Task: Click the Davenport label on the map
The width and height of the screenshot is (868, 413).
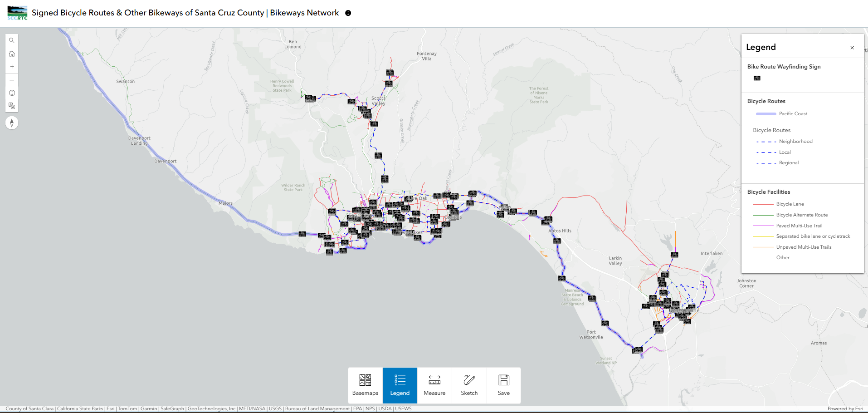Action: coord(165,161)
